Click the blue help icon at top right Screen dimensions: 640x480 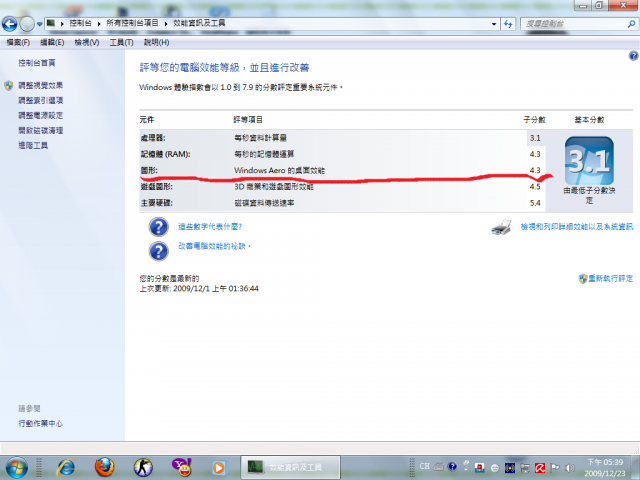633,56
